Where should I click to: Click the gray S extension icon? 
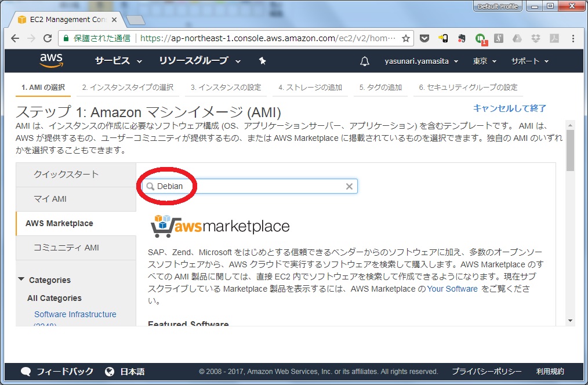point(498,38)
